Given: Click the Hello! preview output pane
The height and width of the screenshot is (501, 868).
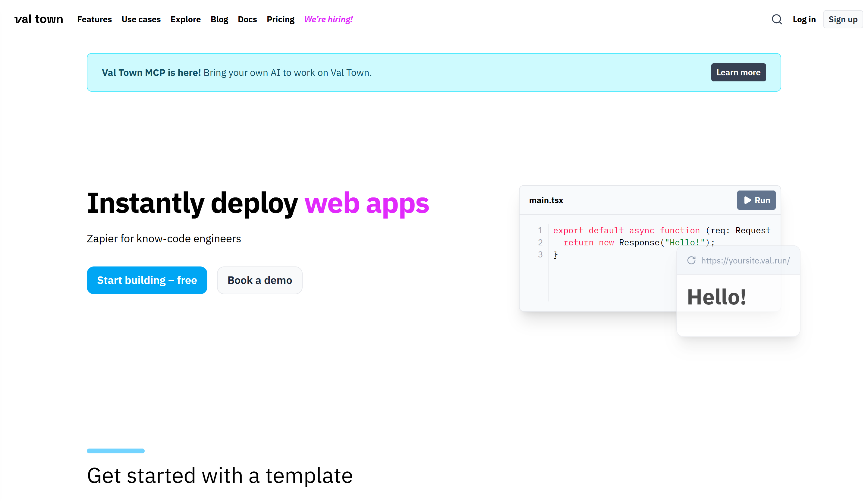Looking at the screenshot, I should (x=737, y=303).
